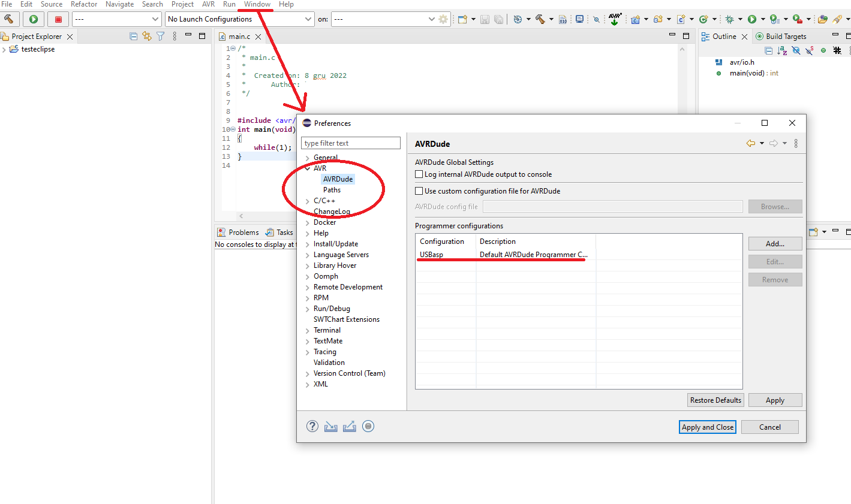This screenshot has width=851, height=504.
Task: Close the main.c editor tab
Action: coord(258,37)
